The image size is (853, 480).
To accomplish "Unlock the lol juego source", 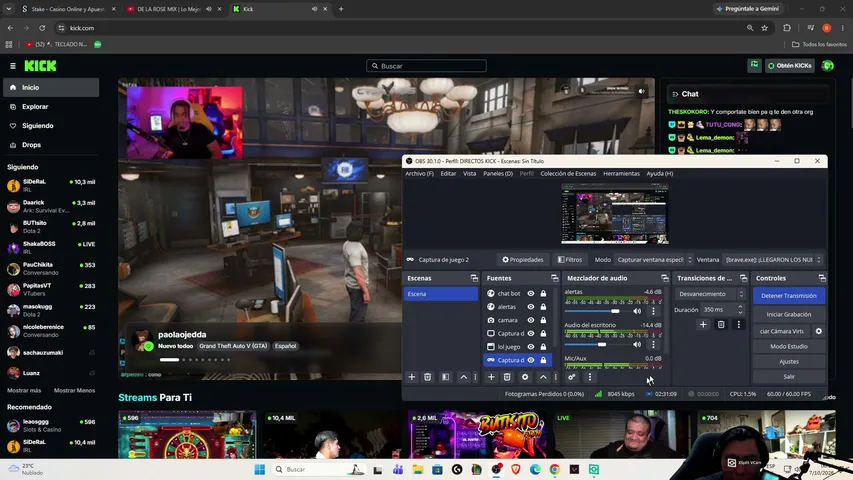I will pyautogui.click(x=543, y=347).
